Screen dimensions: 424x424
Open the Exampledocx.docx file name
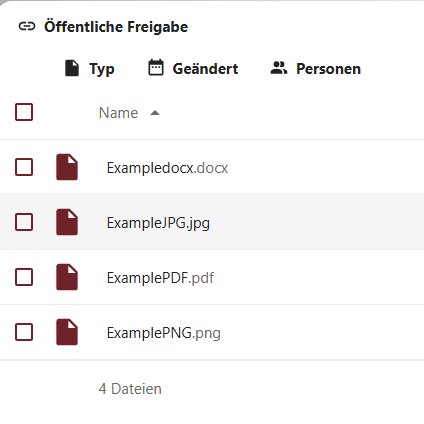click(x=167, y=168)
